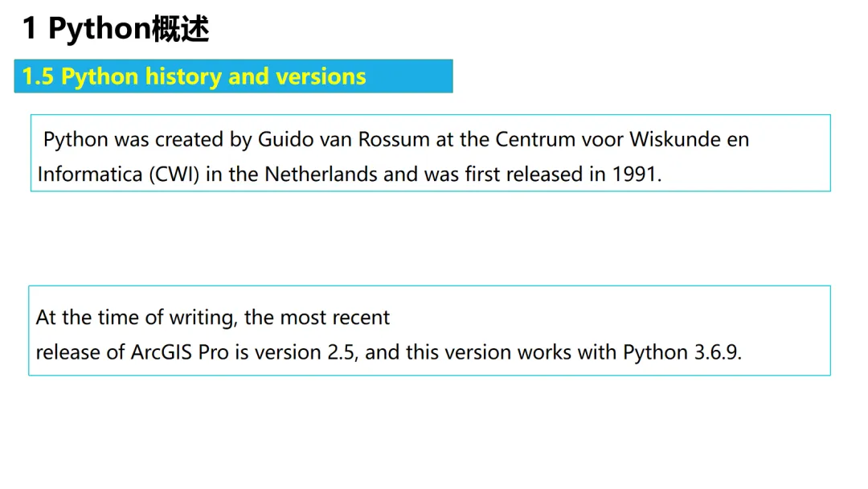The width and height of the screenshot is (868, 489).
Task: Click the slide title '1 Python概述'
Action: click(116, 28)
